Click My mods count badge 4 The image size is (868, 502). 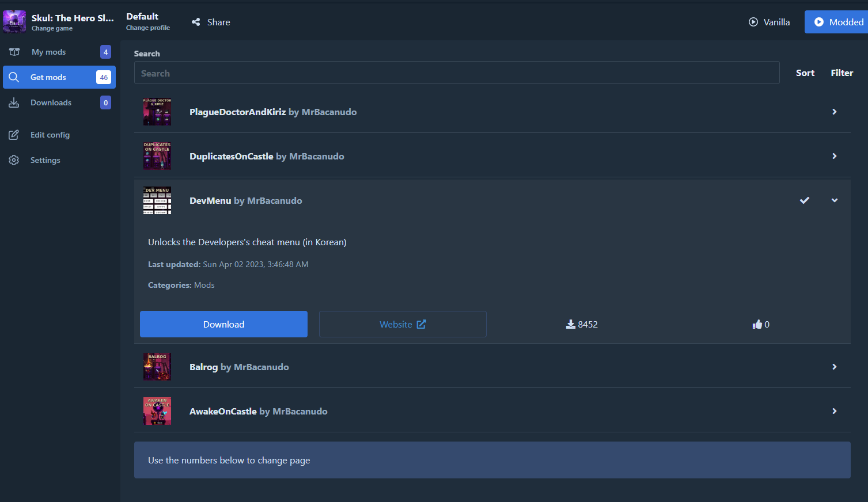[x=105, y=52]
